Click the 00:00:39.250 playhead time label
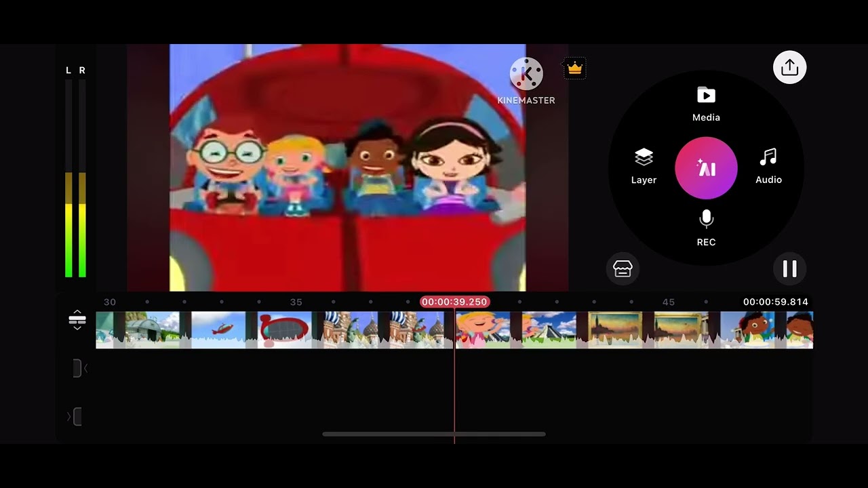The image size is (868, 488). [454, 302]
